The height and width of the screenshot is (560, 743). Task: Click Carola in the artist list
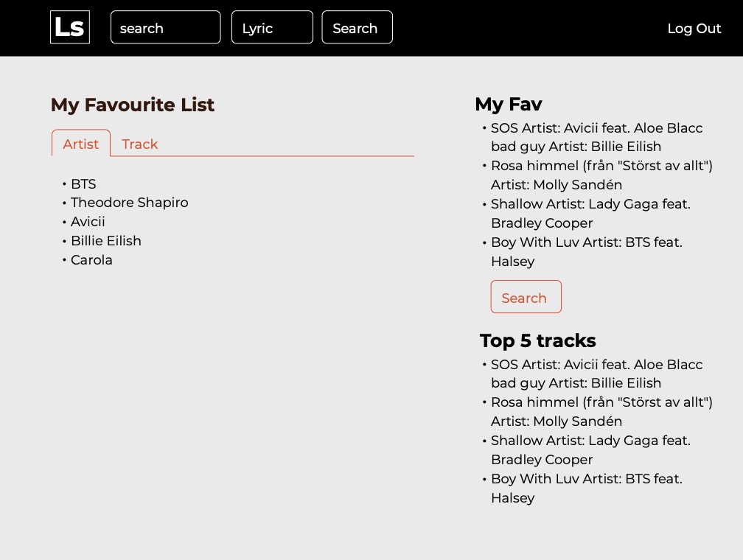91,260
